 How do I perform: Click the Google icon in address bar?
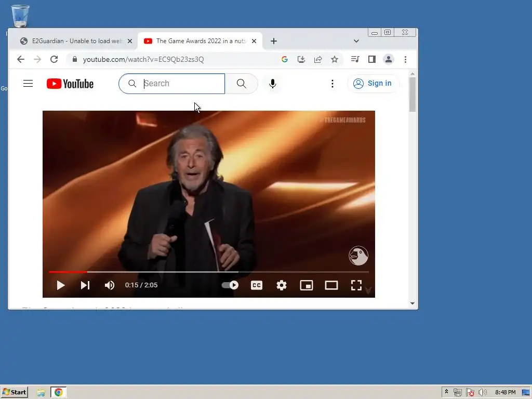(x=285, y=59)
